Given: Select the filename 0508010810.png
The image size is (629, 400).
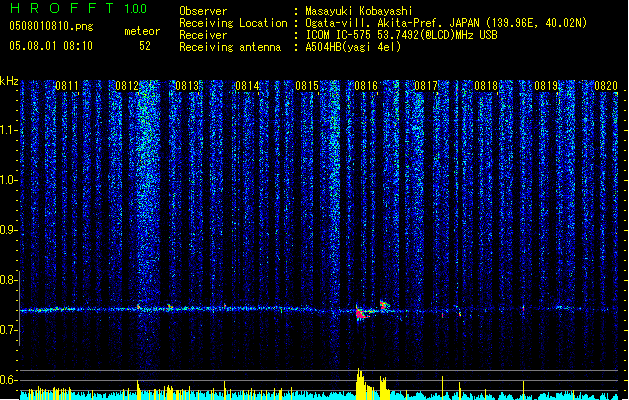Looking at the screenshot, I should [x=51, y=26].
